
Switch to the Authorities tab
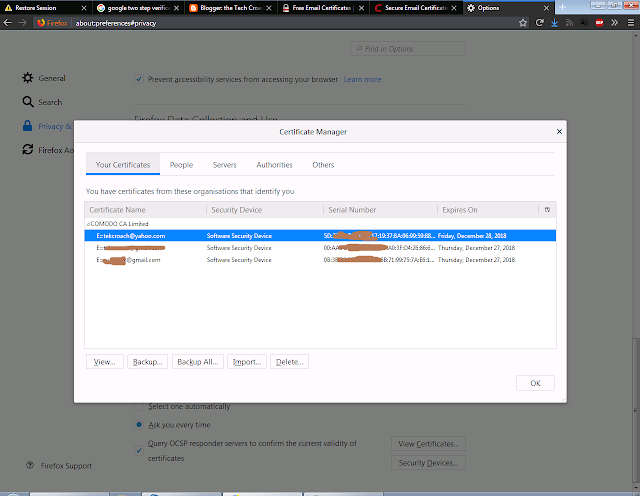point(274,165)
